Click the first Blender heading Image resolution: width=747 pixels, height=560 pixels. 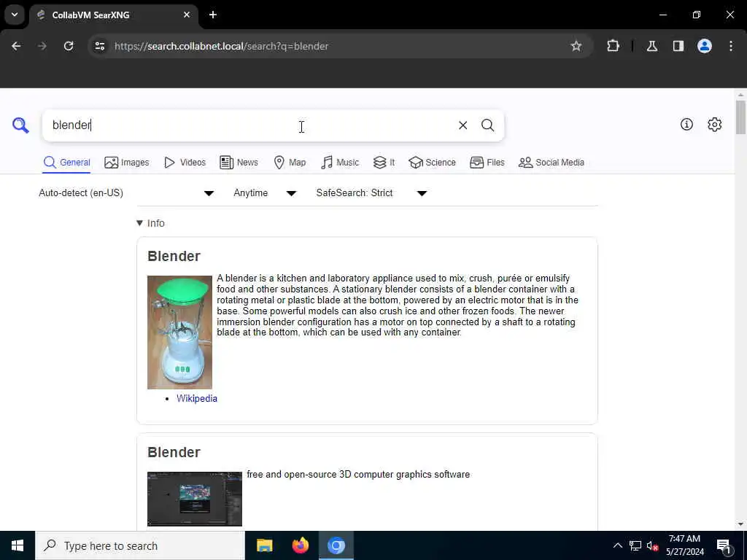coord(174,256)
